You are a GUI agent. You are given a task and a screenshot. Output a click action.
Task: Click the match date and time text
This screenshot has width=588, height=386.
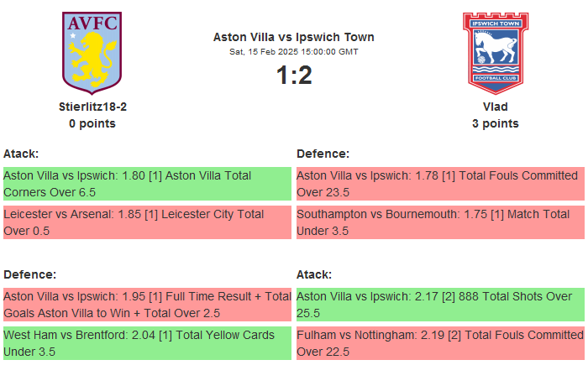click(x=293, y=52)
